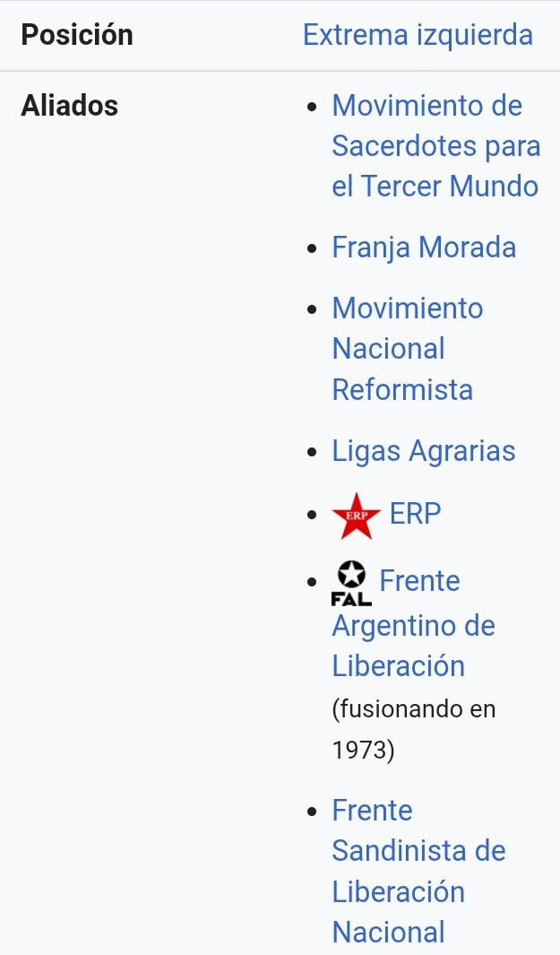Go to the Ligas Agrarias article
The image size is (560, 955).
point(424,451)
